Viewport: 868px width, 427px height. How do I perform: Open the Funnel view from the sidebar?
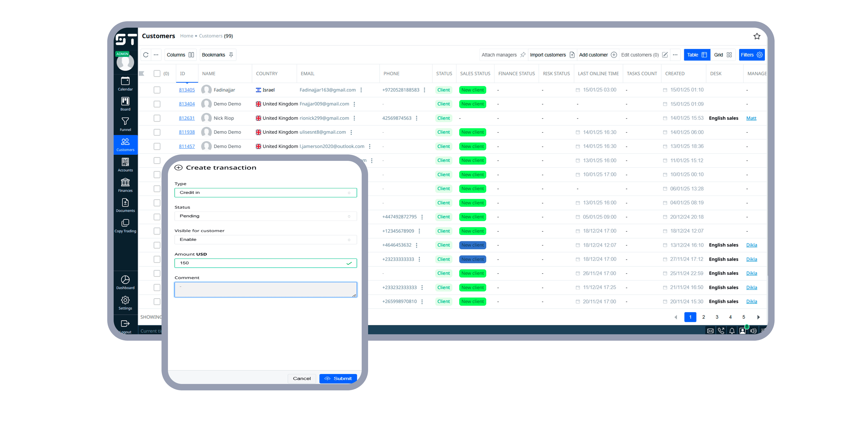pos(125,124)
